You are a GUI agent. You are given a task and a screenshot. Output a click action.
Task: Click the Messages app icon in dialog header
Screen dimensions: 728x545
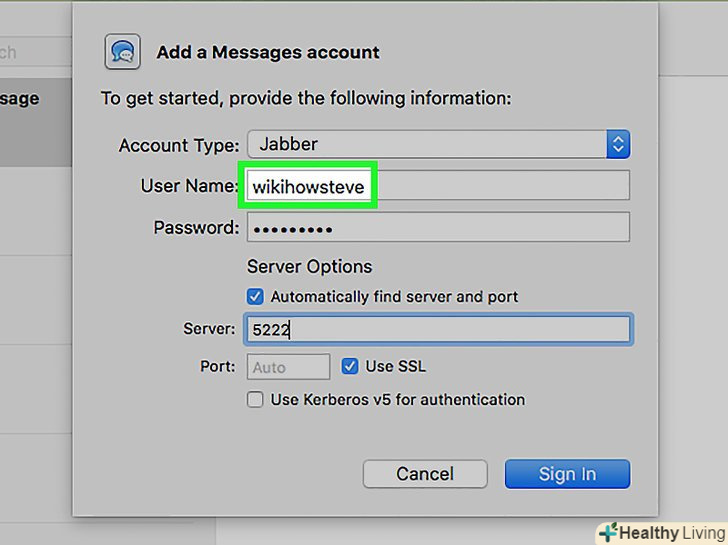(x=123, y=52)
